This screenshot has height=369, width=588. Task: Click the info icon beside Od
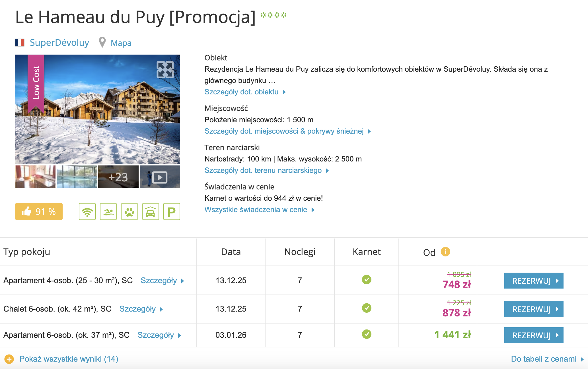pyautogui.click(x=445, y=252)
